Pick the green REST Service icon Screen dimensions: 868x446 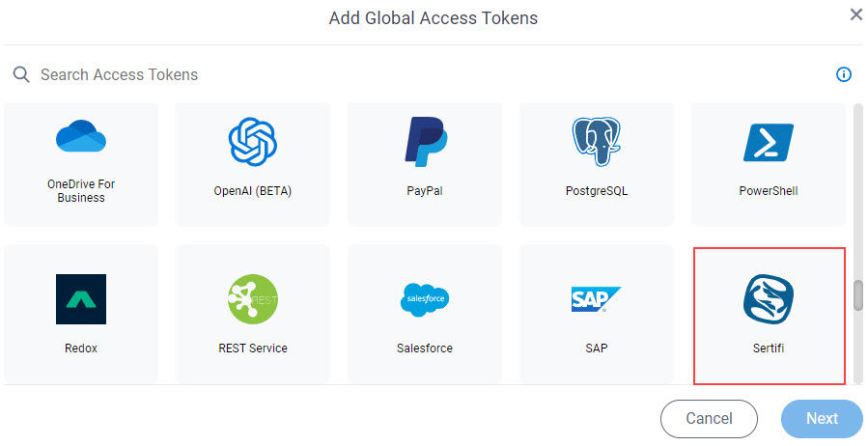coord(252,299)
